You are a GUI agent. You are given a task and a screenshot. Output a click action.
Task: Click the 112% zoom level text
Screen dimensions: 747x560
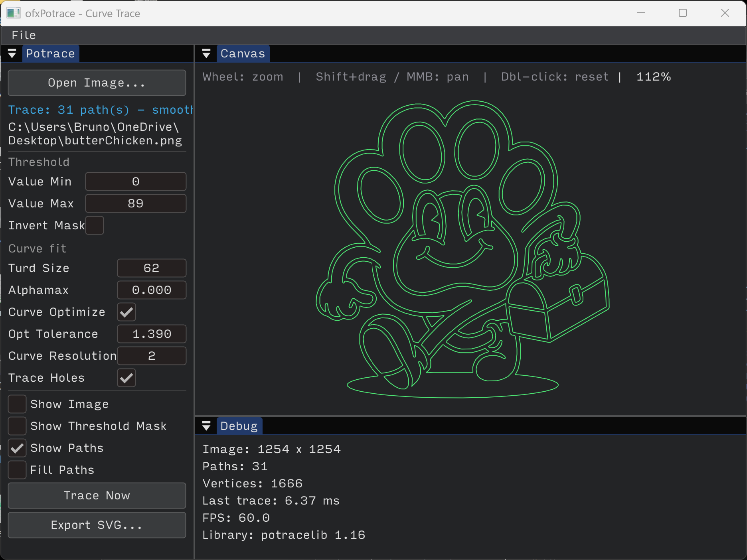point(653,77)
